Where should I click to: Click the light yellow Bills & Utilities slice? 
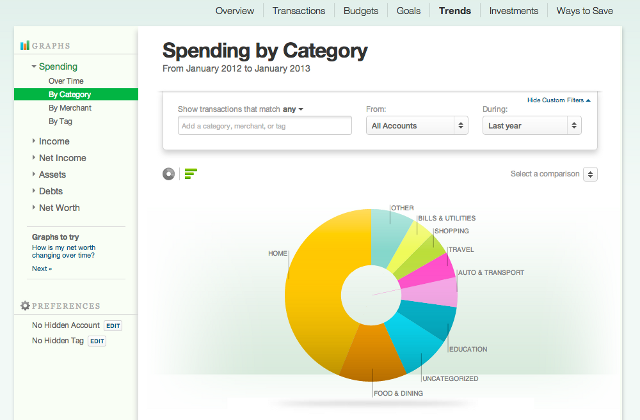(x=411, y=247)
